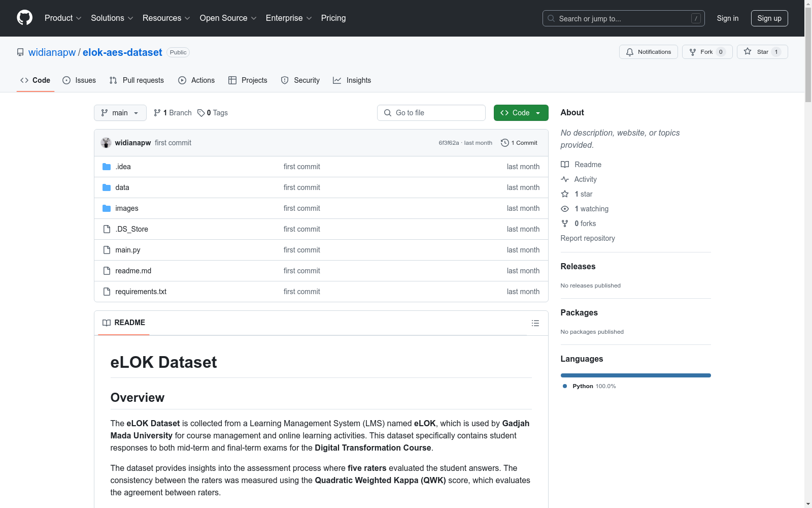
Task: Click the Pricing link
Action: point(333,18)
